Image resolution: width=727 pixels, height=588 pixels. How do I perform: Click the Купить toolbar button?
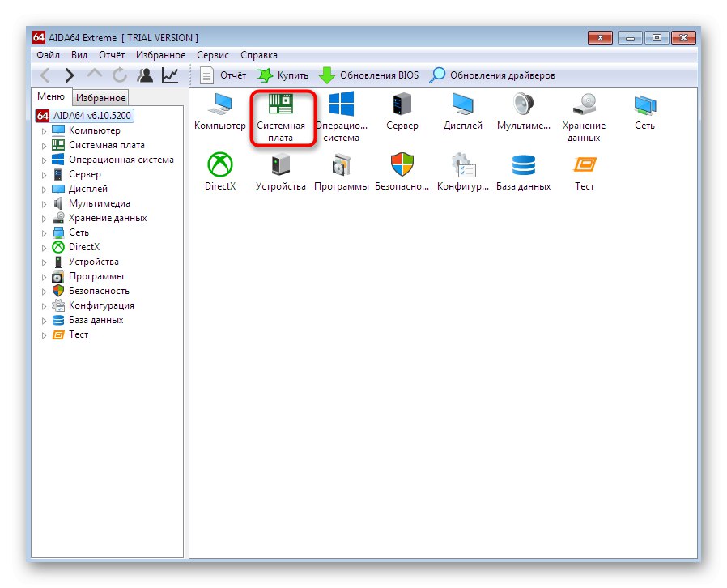tap(283, 75)
